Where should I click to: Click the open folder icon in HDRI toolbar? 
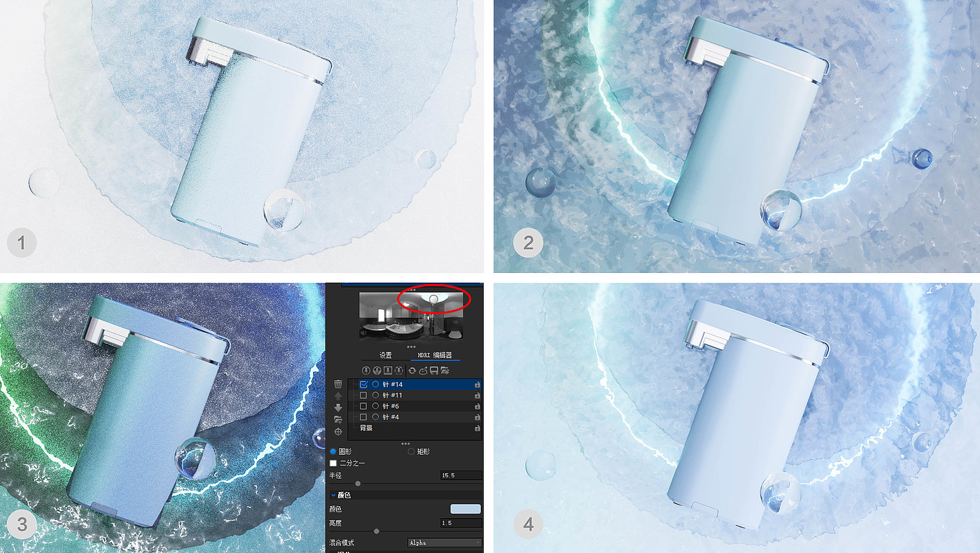coord(444,370)
